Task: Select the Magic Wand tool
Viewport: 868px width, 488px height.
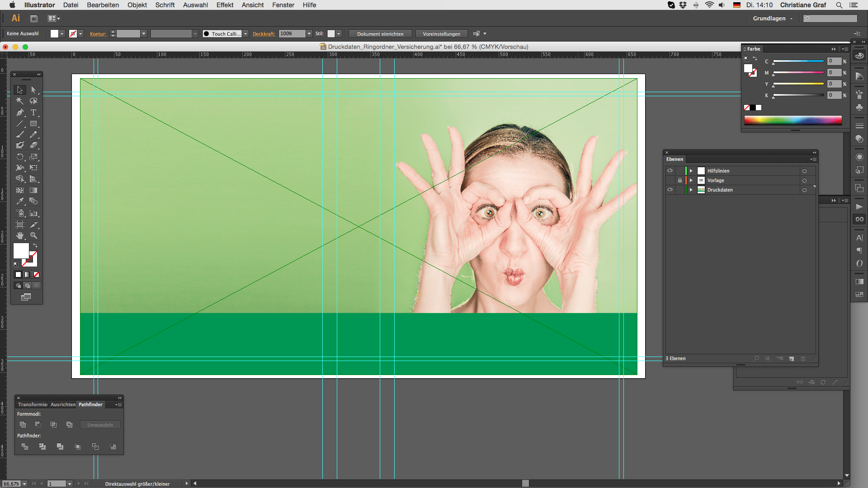Action: pos(20,101)
